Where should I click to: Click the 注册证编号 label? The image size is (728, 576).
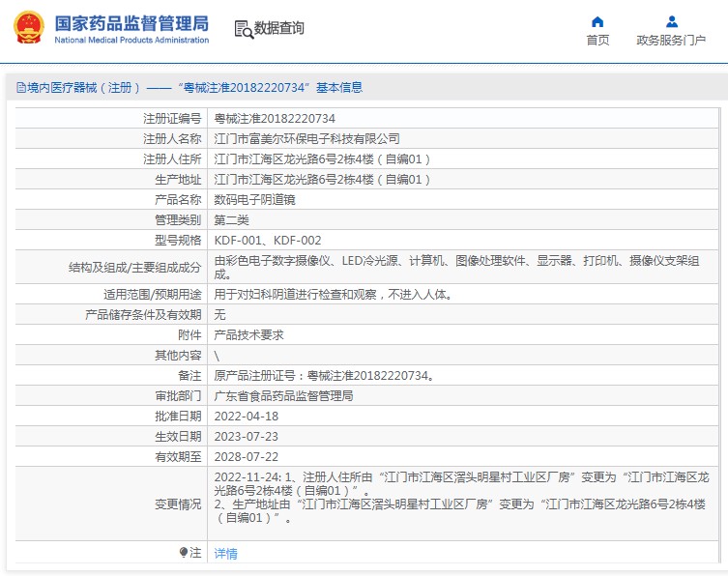pos(172,119)
